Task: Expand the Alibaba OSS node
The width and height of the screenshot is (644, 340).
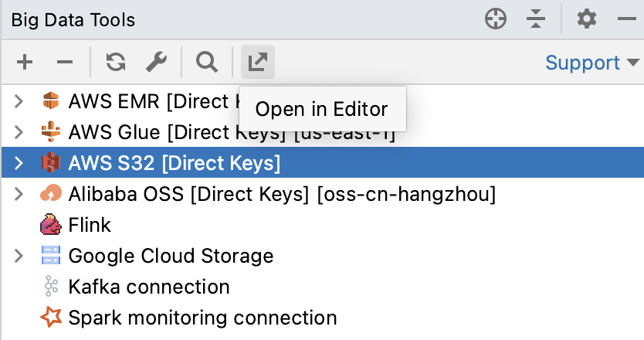Action: [19, 194]
